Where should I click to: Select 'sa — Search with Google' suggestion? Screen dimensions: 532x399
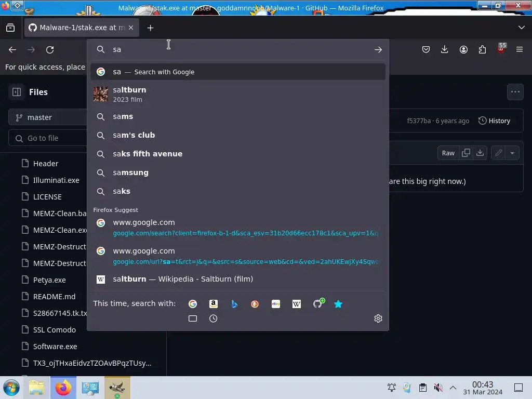tap(237, 72)
